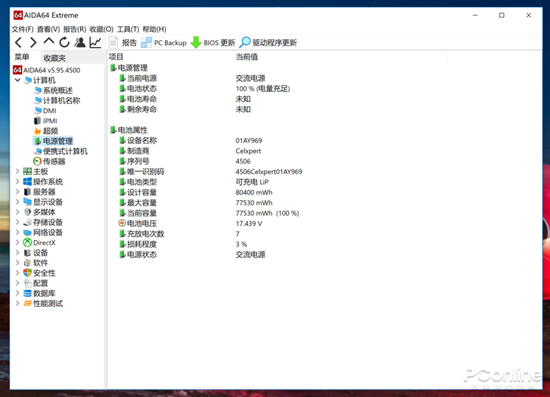Minimize the AIDA64 Extreme window
This screenshot has height=397, width=550.
tap(475, 15)
